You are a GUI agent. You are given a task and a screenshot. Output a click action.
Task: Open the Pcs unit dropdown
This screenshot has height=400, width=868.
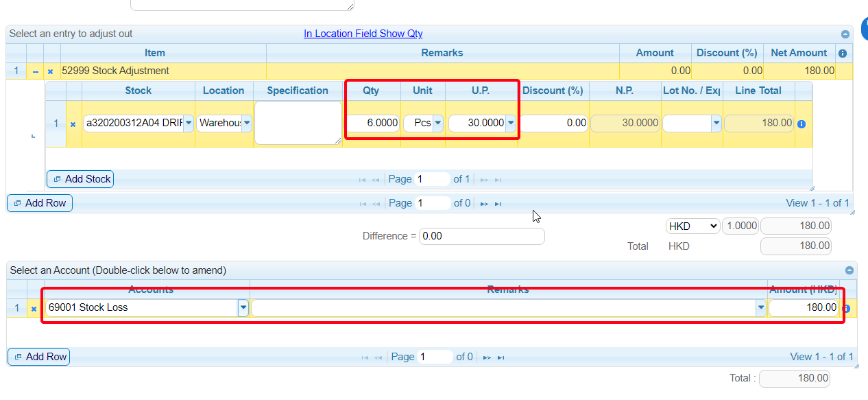point(437,123)
